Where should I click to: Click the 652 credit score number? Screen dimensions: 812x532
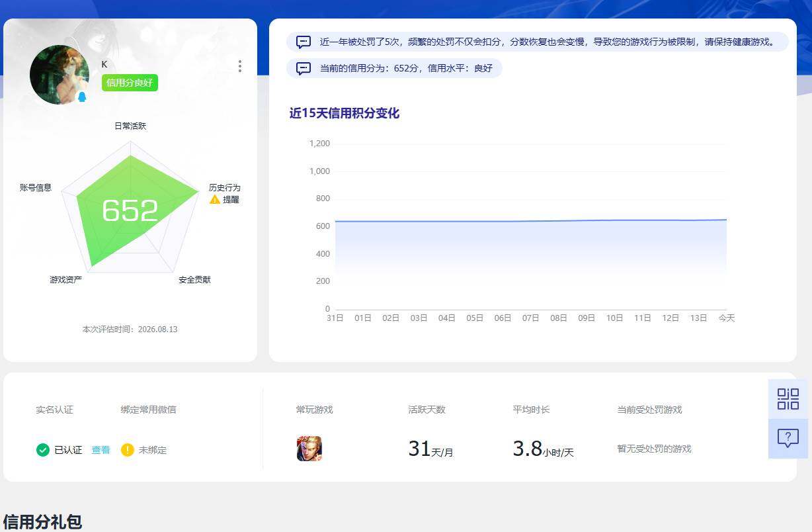point(130,211)
